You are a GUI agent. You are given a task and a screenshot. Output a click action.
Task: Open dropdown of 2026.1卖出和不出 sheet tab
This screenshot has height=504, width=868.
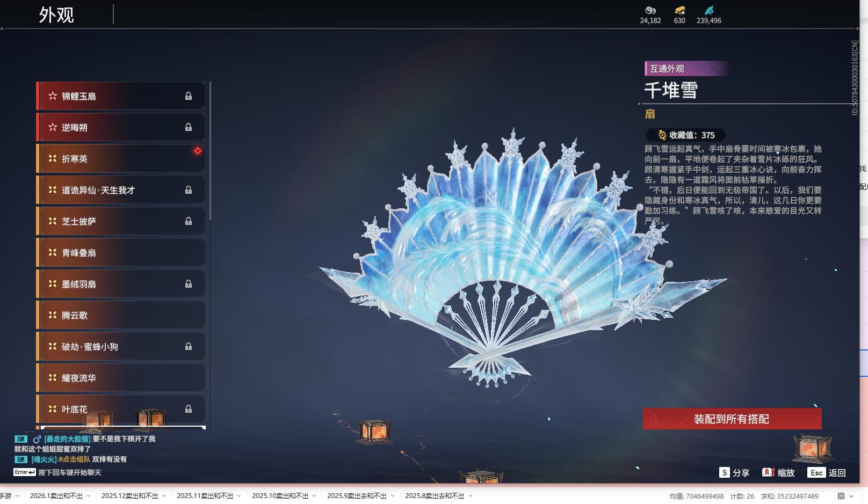tap(89, 496)
